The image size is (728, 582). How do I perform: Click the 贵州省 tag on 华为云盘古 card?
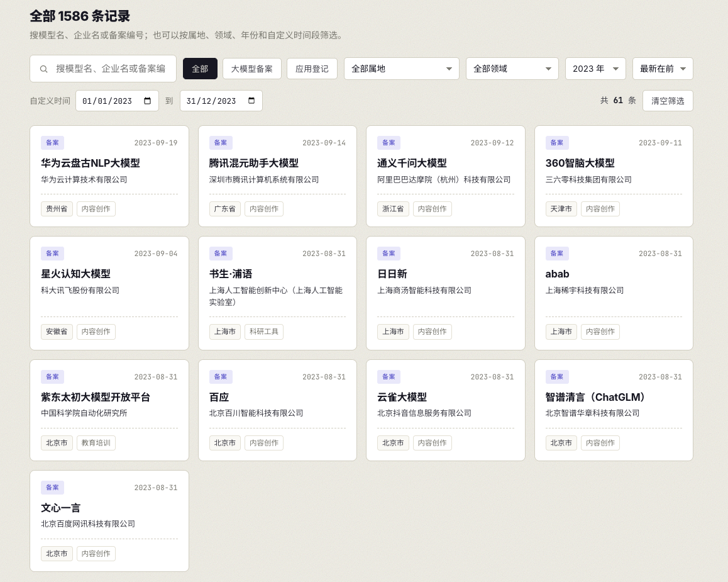[x=57, y=209]
